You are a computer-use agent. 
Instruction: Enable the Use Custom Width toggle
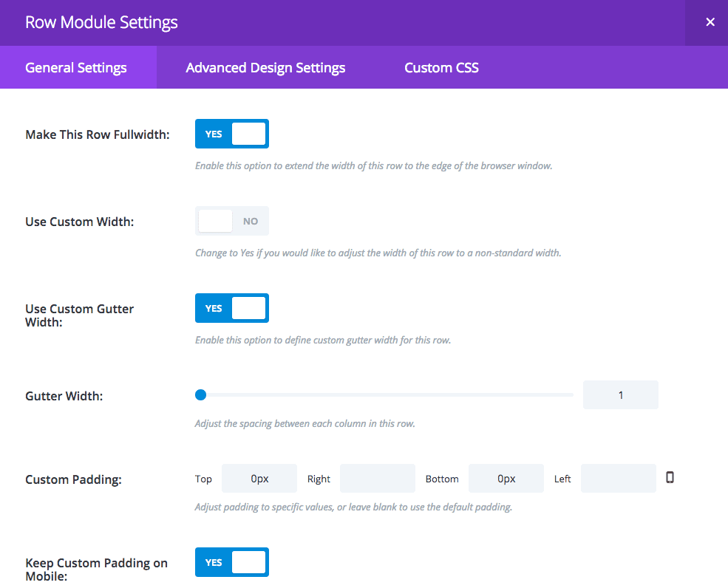232,221
